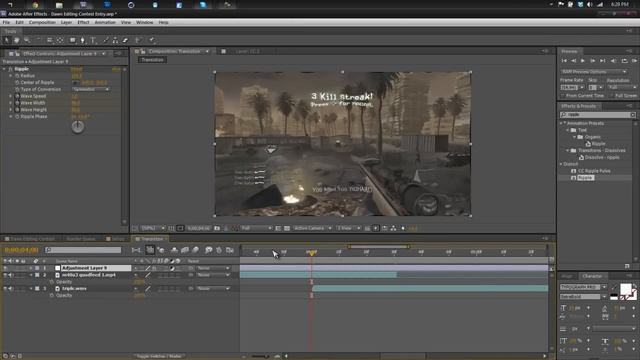Select the Hand tool
The width and height of the screenshot is (640, 360).
(17, 40)
